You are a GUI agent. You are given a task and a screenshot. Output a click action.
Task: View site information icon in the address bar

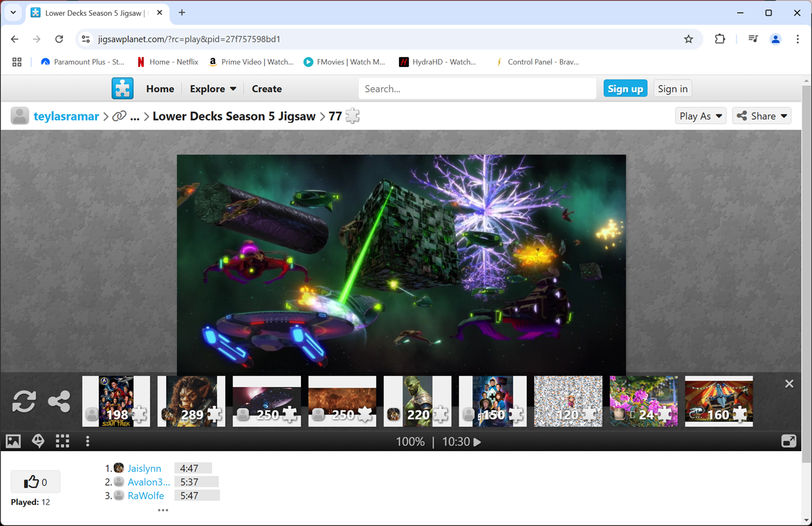click(86, 39)
